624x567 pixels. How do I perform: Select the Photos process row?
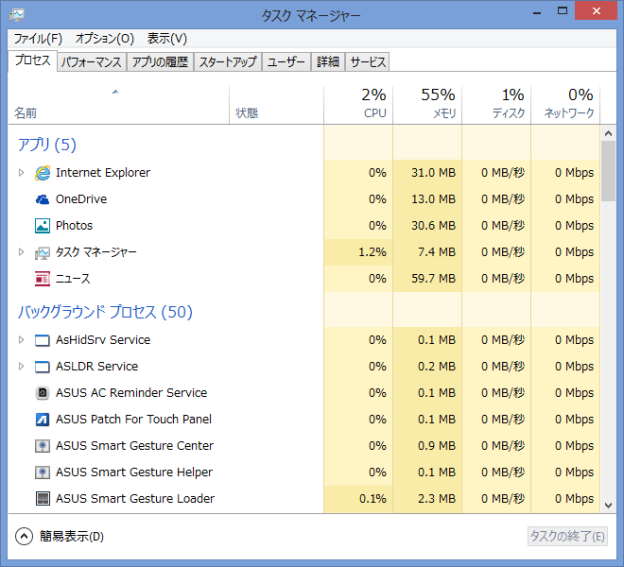[304, 226]
